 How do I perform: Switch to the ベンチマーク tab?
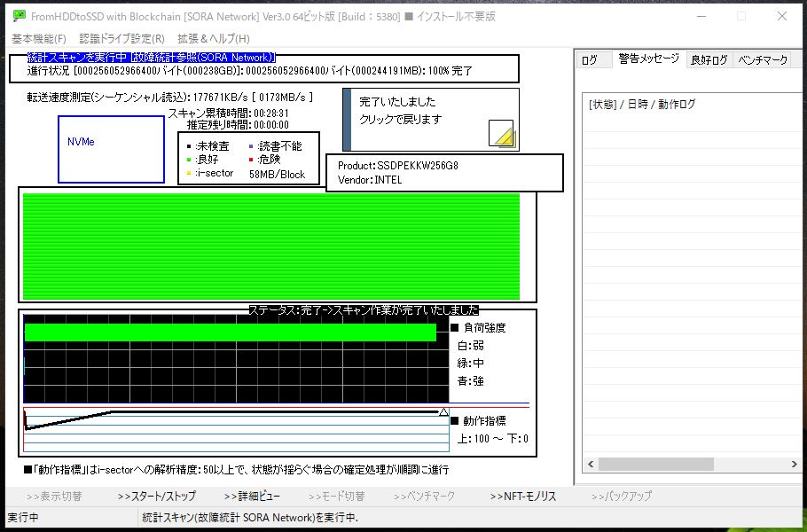(x=763, y=60)
